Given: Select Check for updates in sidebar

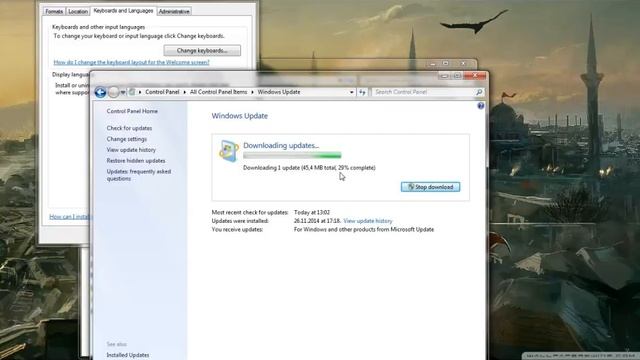Looking at the screenshot, I should (129, 128).
